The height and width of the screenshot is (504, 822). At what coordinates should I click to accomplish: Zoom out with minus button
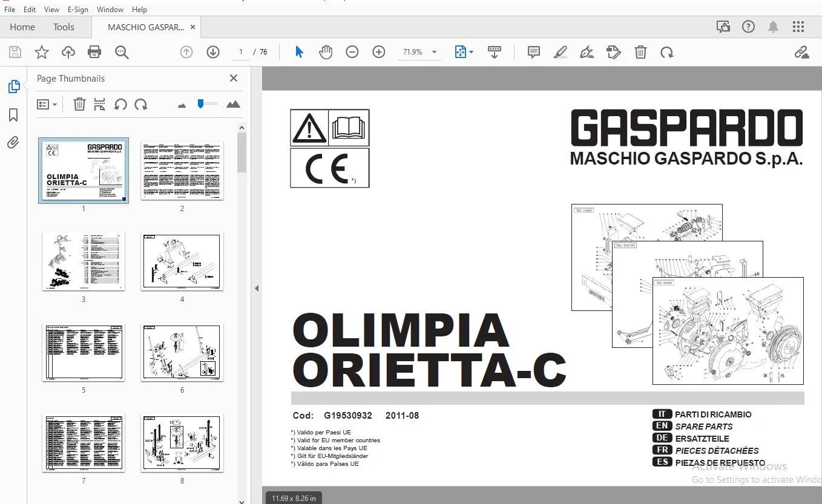tap(352, 52)
